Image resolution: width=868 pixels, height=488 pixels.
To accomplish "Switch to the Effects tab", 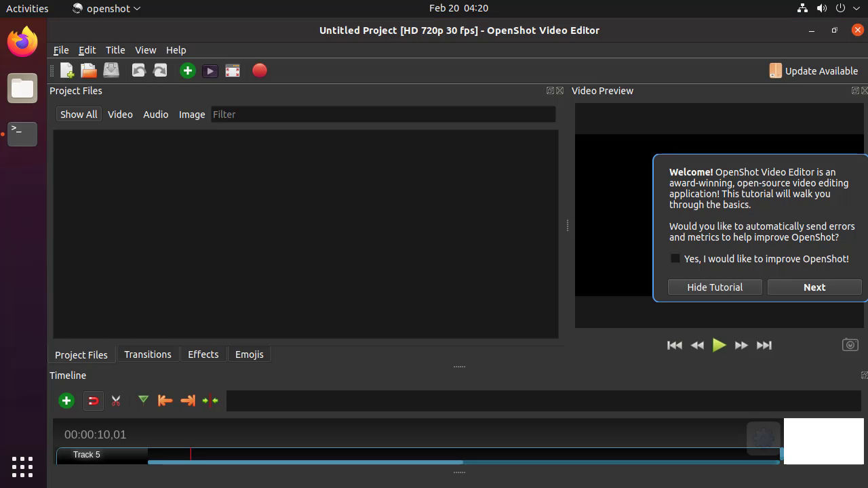I will click(203, 354).
